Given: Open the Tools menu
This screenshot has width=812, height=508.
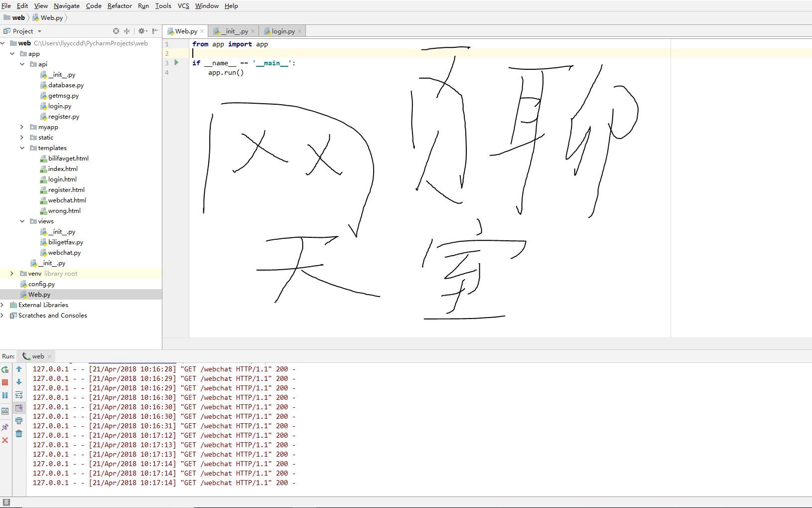Looking at the screenshot, I should [x=163, y=5].
